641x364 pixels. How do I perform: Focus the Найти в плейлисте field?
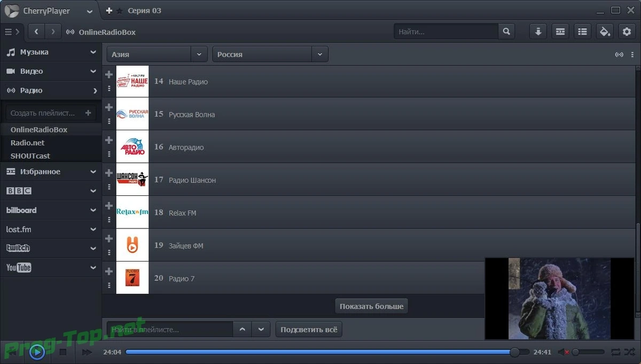(x=170, y=329)
